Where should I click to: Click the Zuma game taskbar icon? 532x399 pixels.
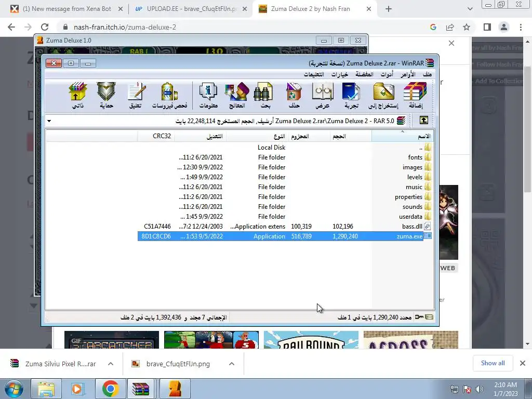[175, 389]
